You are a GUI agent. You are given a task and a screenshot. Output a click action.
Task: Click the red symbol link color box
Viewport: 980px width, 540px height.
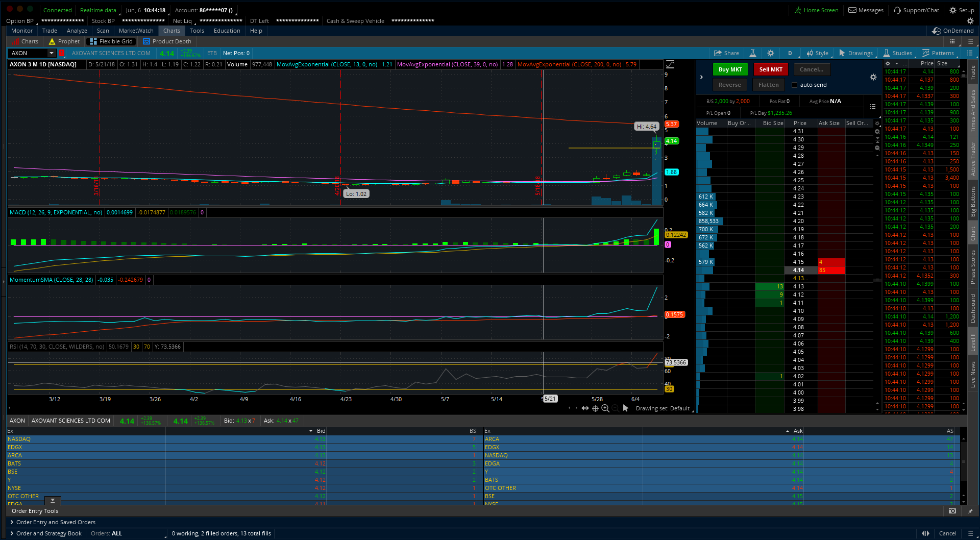pos(62,53)
